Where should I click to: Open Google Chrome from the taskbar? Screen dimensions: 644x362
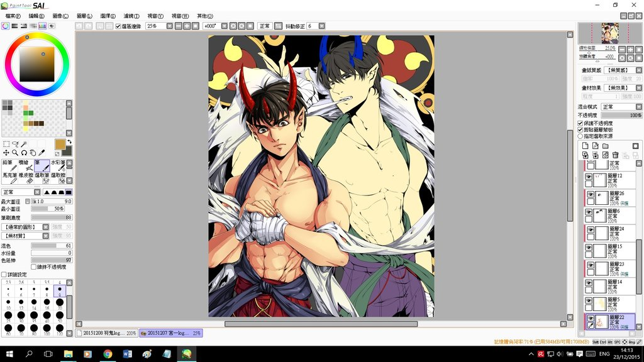(x=108, y=354)
